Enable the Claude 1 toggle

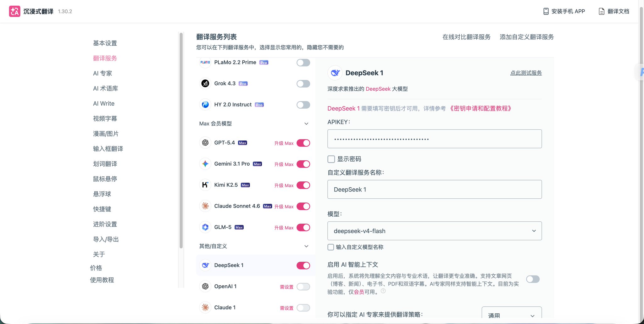(303, 308)
